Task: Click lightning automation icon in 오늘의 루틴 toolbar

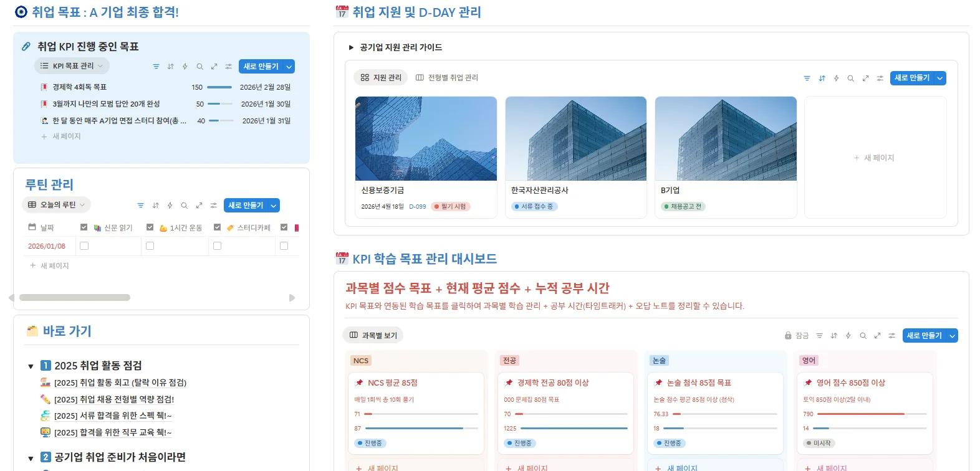Action: 170,206
